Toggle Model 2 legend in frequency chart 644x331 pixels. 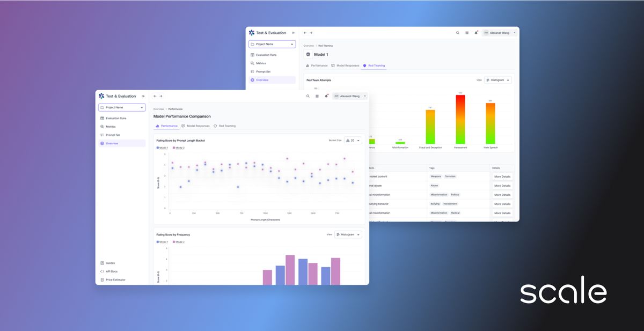click(179, 242)
